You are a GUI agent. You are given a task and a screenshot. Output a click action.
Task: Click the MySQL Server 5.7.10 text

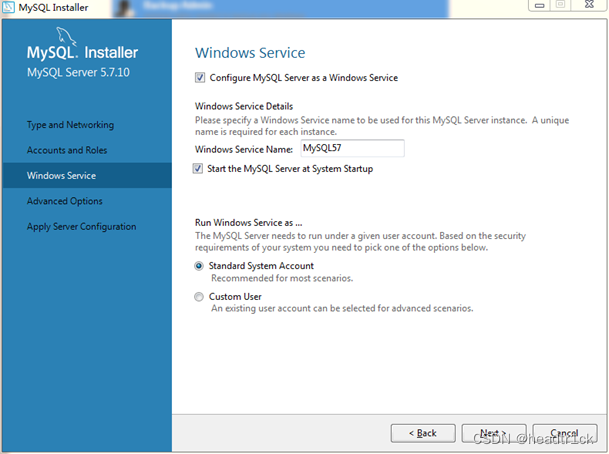point(78,72)
